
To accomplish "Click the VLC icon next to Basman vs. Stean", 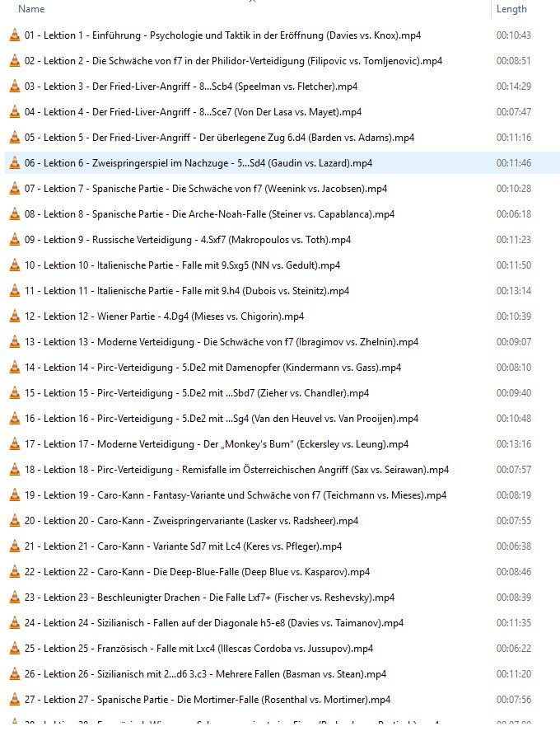I will [15, 674].
